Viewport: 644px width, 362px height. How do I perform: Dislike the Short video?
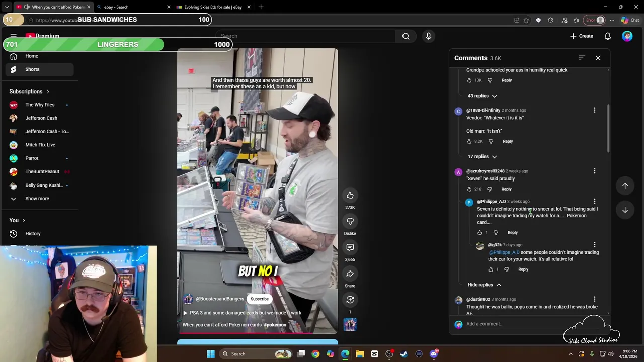[350, 221]
